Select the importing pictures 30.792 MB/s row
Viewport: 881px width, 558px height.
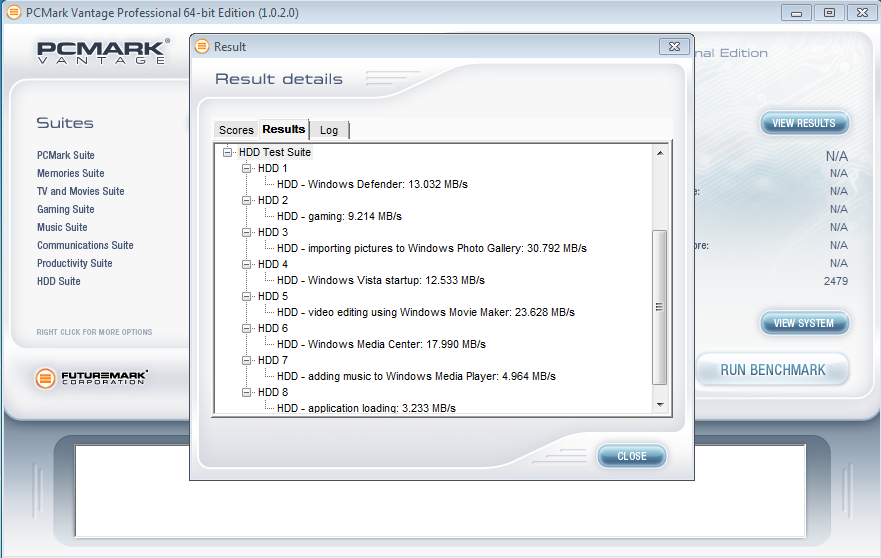(432, 248)
